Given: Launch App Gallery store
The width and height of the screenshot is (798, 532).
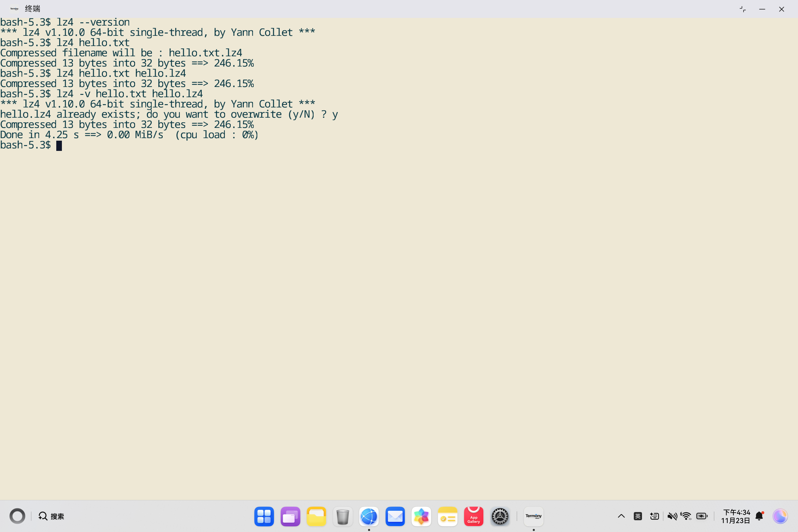Looking at the screenshot, I should (x=473, y=516).
